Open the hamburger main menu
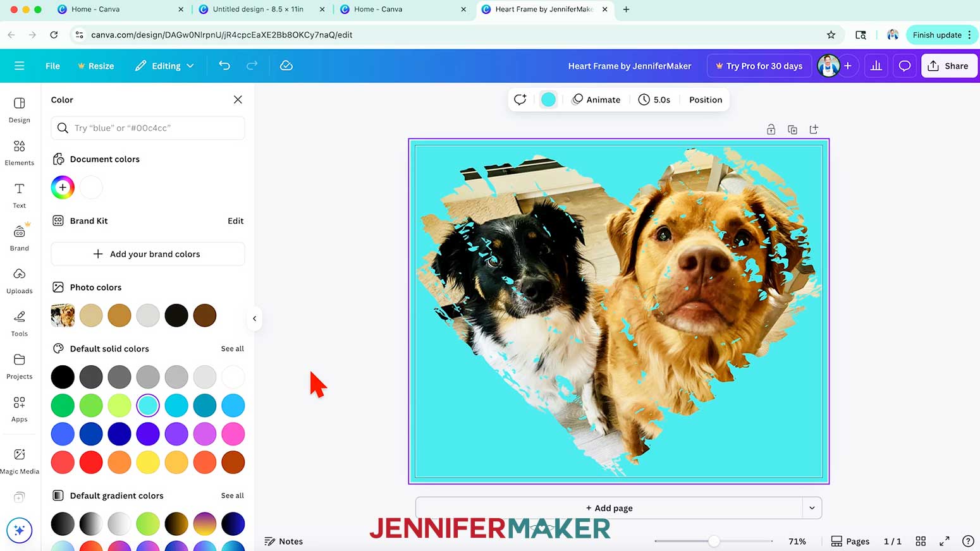The height and width of the screenshot is (551, 980). (20, 66)
